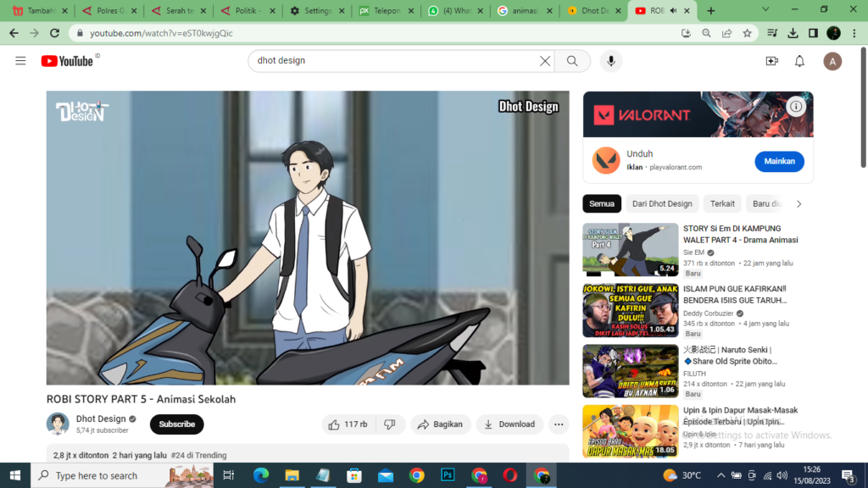Like the video with 117 rb

pyautogui.click(x=348, y=424)
